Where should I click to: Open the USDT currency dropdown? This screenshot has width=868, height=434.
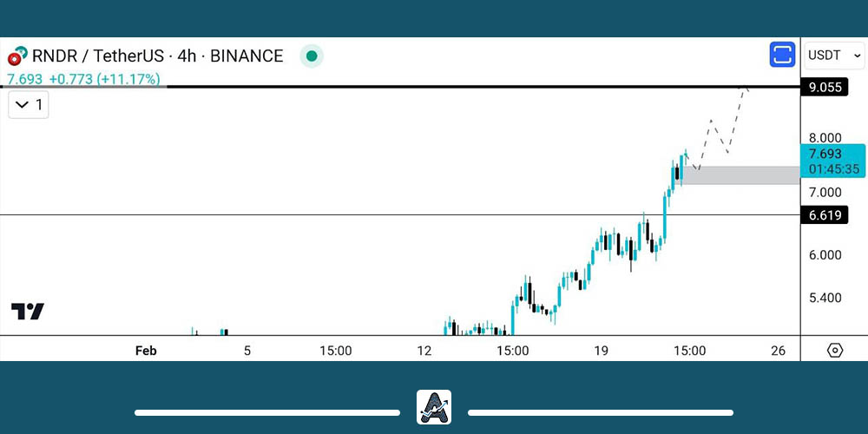tap(833, 56)
